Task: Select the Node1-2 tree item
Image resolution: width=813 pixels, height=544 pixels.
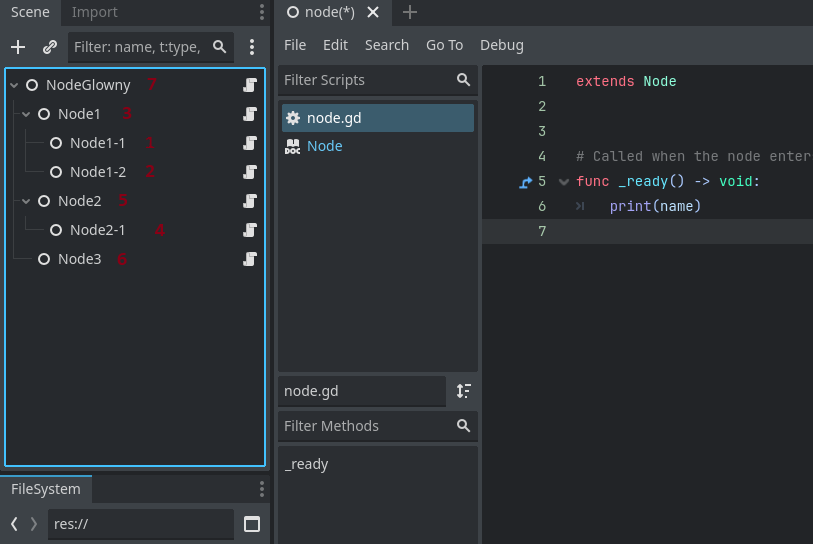Action: tap(98, 172)
